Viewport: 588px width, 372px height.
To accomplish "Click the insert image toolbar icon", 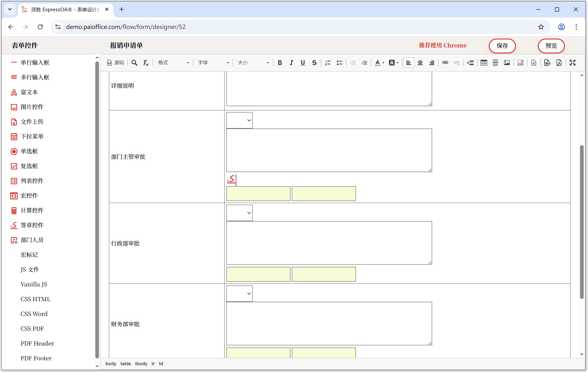I will tap(507, 63).
